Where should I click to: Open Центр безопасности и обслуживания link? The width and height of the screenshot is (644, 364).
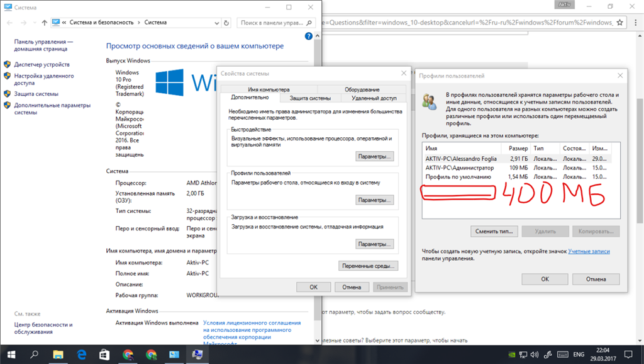coord(43,328)
